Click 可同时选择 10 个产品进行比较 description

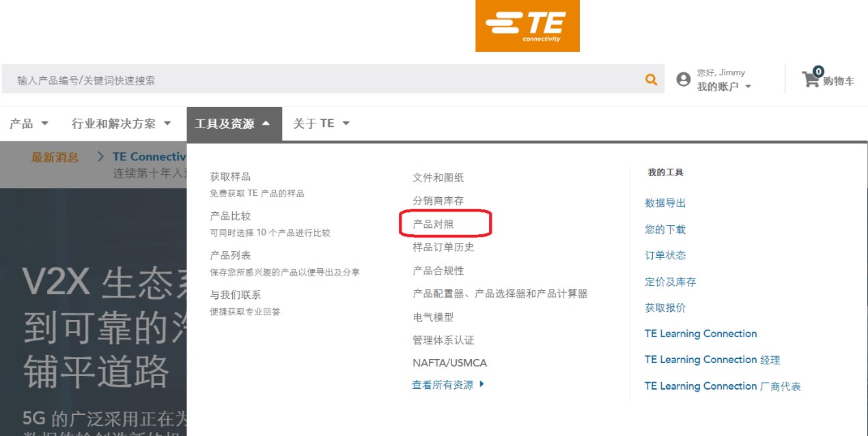pyautogui.click(x=270, y=233)
